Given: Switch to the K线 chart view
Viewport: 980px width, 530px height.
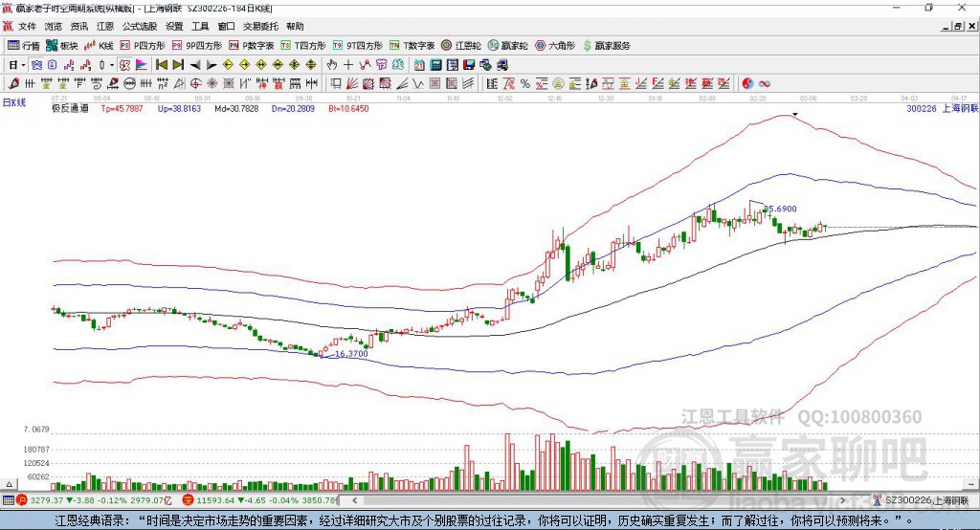Looking at the screenshot, I should pyautogui.click(x=99, y=46).
